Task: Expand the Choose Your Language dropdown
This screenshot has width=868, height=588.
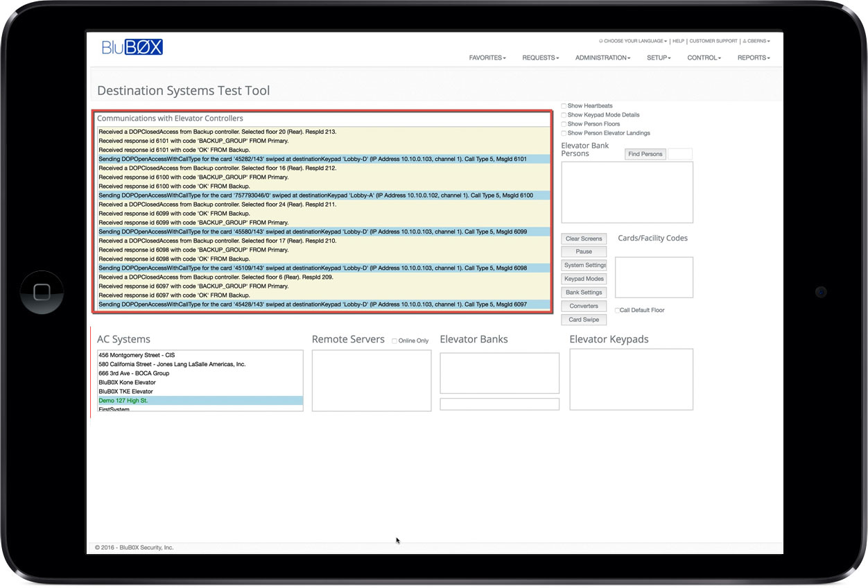Action: (634, 42)
